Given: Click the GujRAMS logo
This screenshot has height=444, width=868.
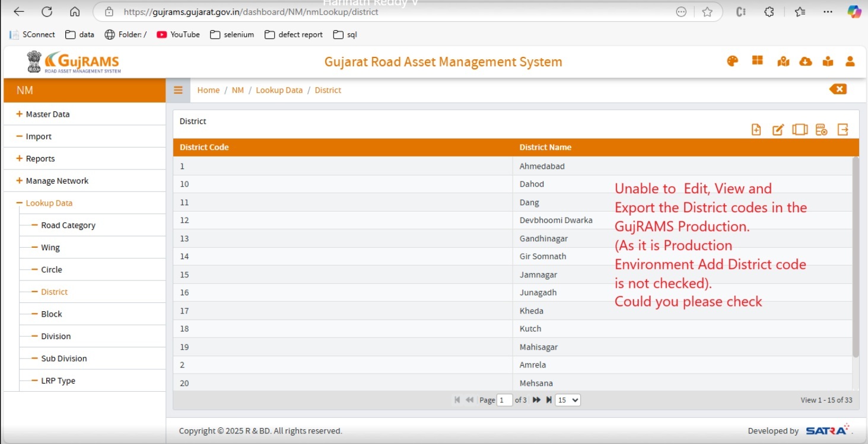Looking at the screenshot, I should coord(74,62).
